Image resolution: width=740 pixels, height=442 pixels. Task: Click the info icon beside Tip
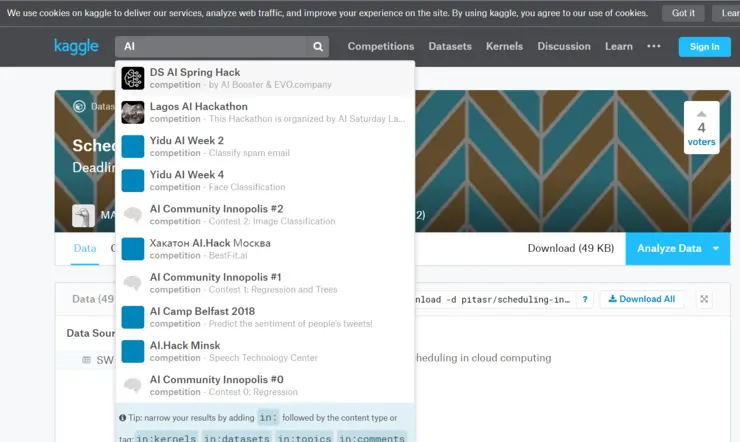pos(123,418)
